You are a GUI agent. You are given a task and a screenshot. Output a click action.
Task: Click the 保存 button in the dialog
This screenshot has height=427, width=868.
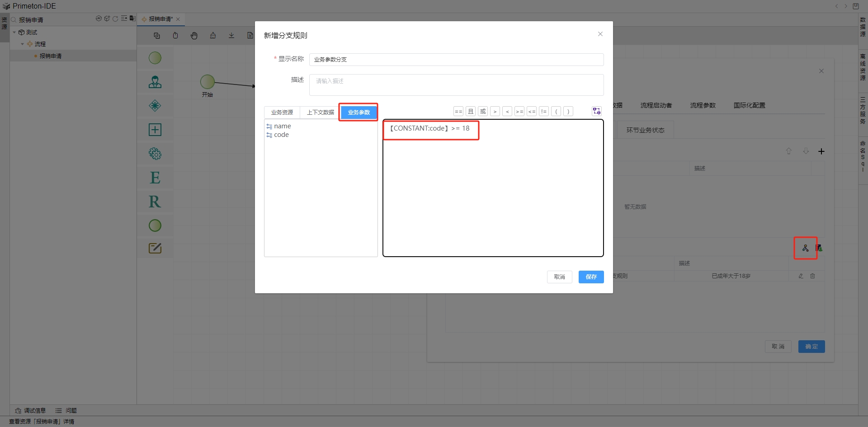[x=591, y=277]
